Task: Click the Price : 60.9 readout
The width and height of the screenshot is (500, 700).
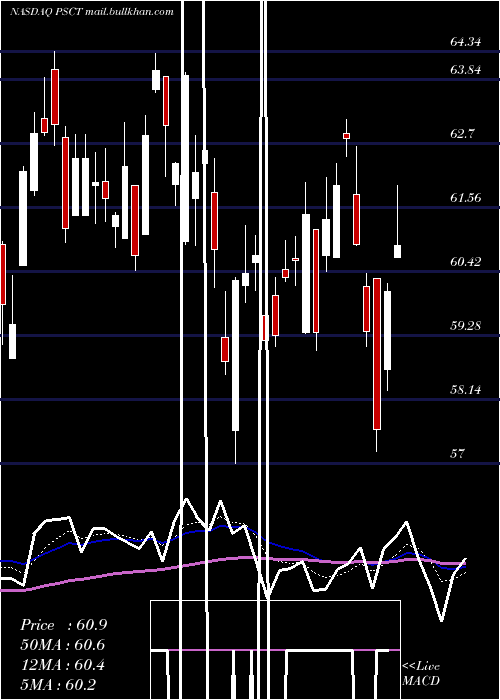Action: (x=63, y=625)
